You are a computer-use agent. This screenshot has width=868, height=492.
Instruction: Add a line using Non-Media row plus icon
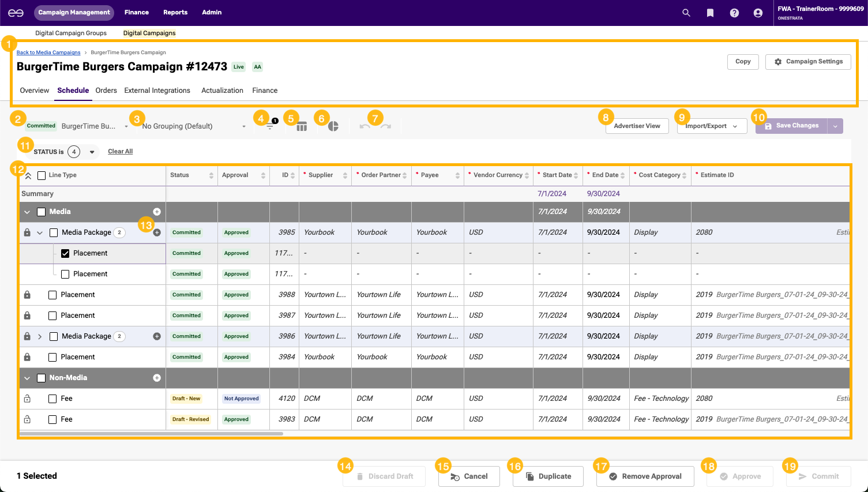click(157, 378)
